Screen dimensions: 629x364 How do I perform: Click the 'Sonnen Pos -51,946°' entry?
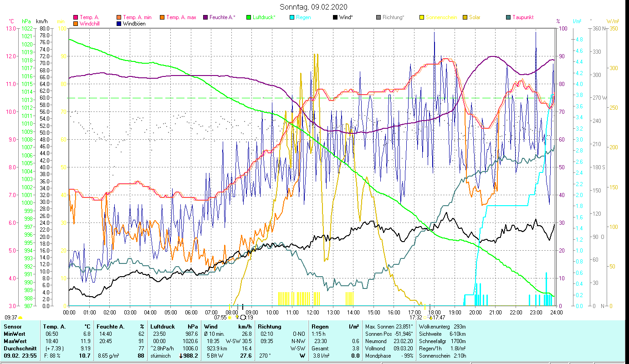389,334
